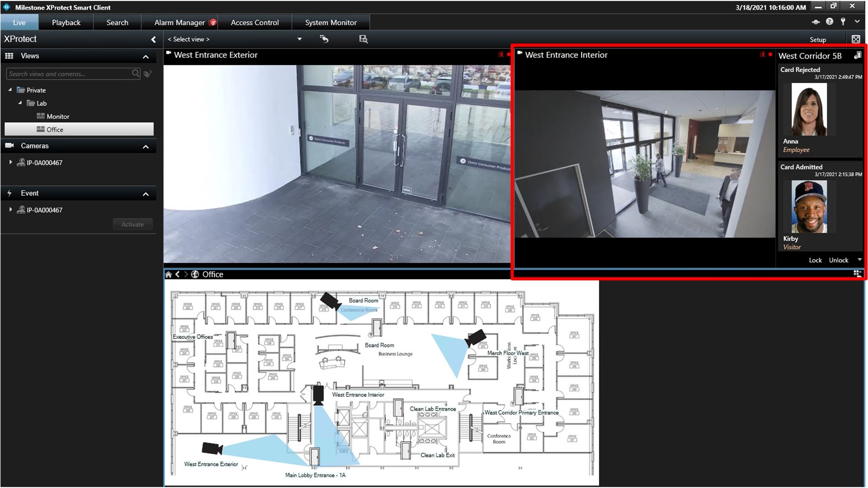Click the Activate button
This screenshot has width=868, height=488.
point(132,224)
